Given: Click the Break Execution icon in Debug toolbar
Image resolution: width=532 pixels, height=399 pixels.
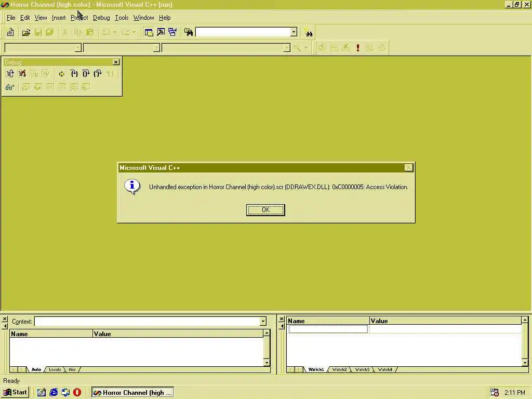Looking at the screenshot, I should click(34, 74).
